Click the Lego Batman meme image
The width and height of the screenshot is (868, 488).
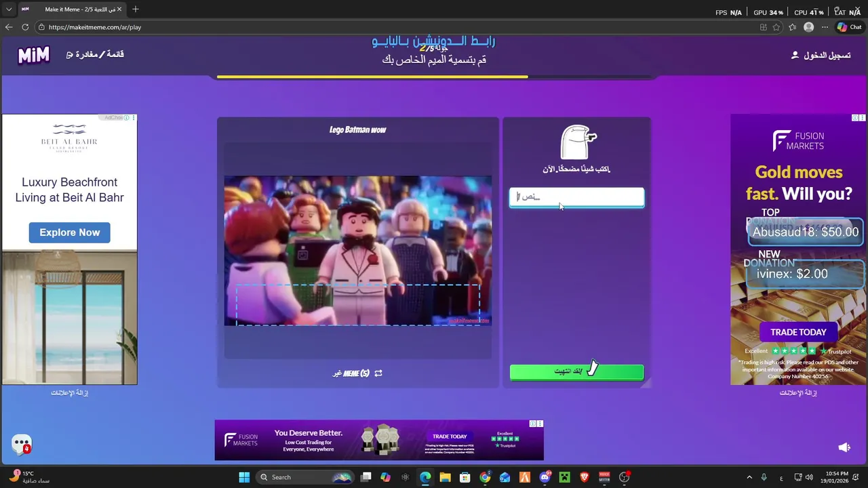click(357, 251)
